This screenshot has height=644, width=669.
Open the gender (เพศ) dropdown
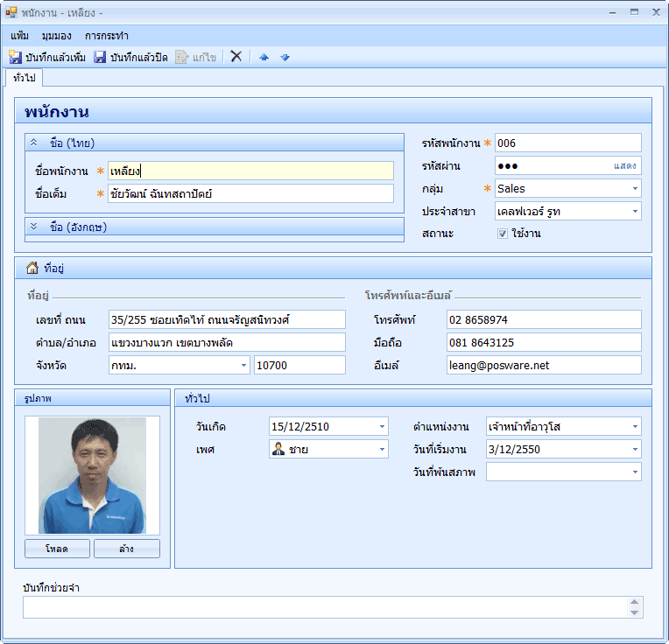click(x=382, y=449)
